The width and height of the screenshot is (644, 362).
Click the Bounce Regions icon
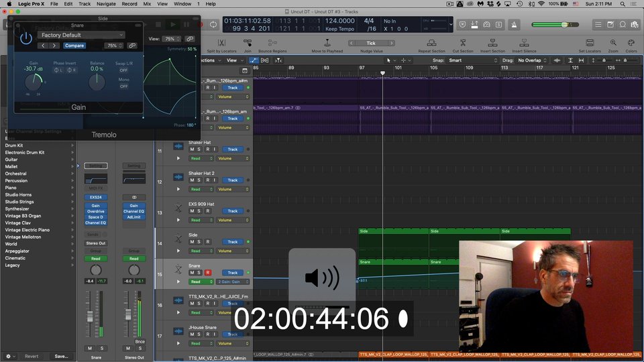tap(272, 43)
